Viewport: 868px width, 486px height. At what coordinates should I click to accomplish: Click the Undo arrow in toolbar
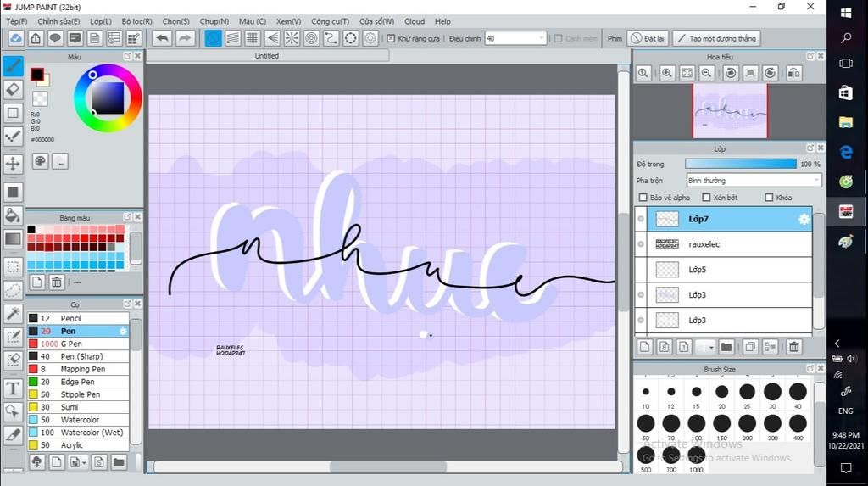[x=162, y=38]
